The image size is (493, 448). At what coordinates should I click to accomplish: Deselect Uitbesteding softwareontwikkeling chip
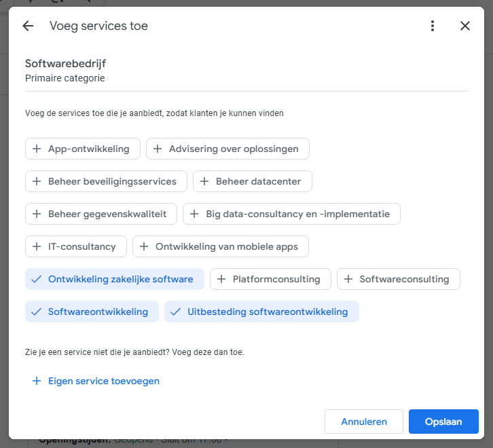click(261, 312)
